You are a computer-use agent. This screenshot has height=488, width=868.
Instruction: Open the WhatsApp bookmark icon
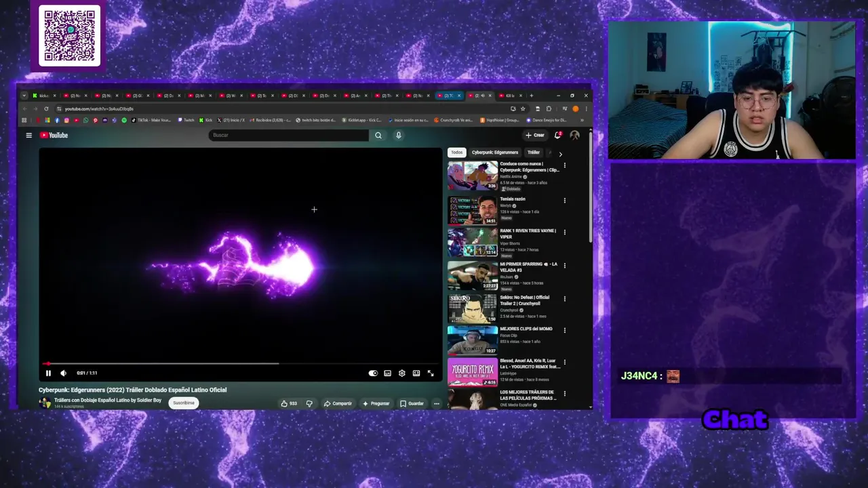click(85, 120)
